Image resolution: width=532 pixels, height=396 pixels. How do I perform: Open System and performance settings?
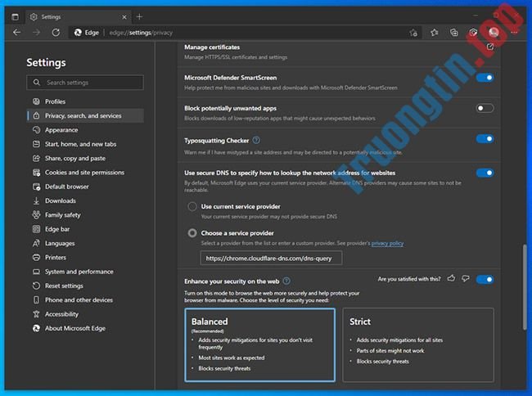pyautogui.click(x=85, y=272)
